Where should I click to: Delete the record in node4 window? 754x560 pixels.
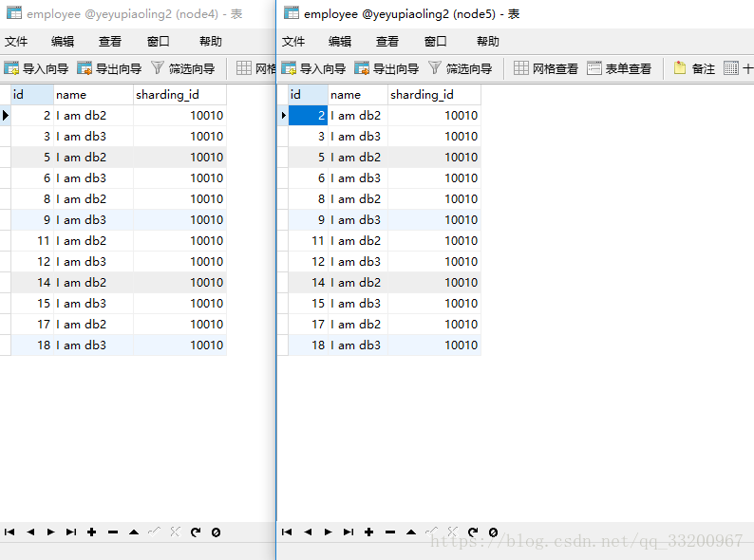(x=112, y=532)
